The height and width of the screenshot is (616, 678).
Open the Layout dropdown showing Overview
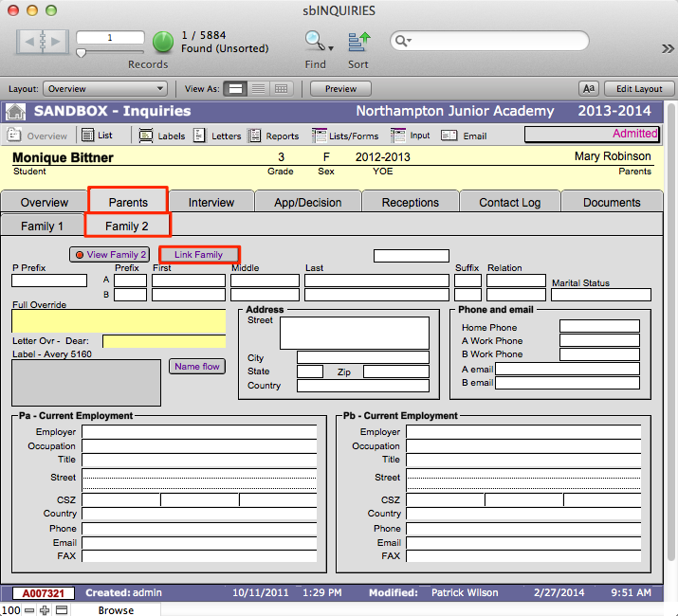pos(105,88)
